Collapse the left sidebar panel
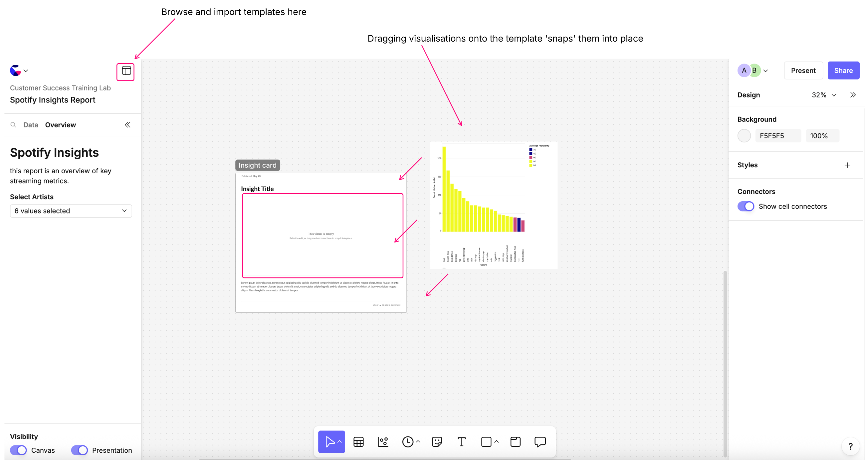The image size is (868, 463). 128,125
